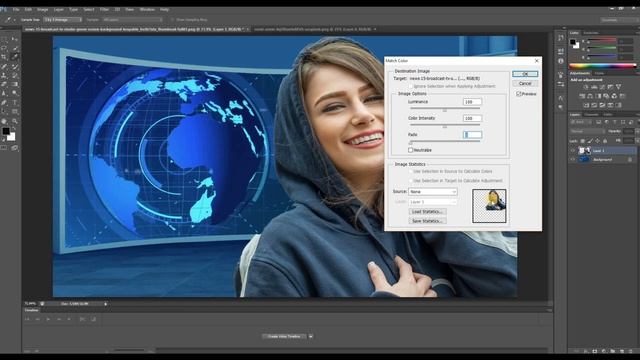Select the Horizontal Type tool

tap(15, 102)
